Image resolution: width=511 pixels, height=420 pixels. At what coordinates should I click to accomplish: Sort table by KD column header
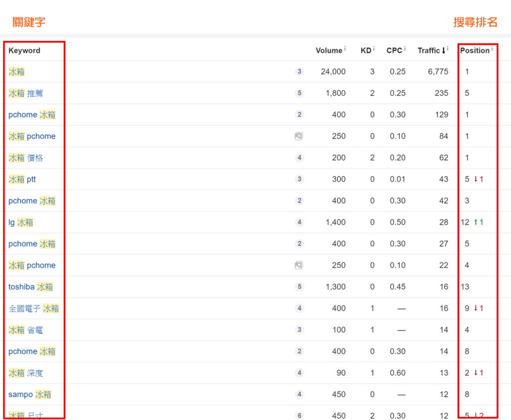click(x=366, y=50)
